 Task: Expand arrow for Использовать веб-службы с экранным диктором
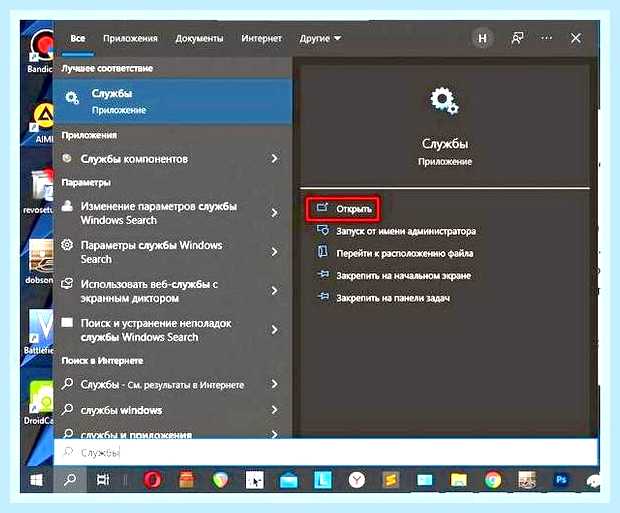click(274, 291)
